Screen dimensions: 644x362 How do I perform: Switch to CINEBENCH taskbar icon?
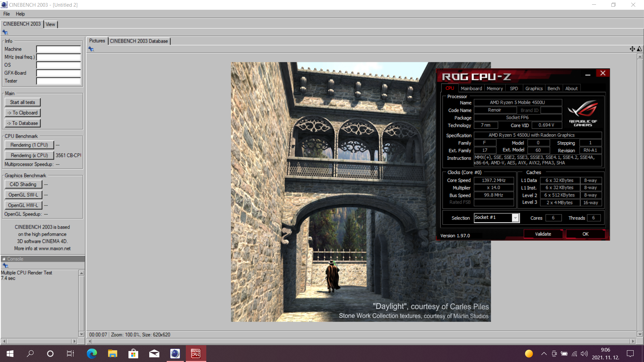[175, 354]
